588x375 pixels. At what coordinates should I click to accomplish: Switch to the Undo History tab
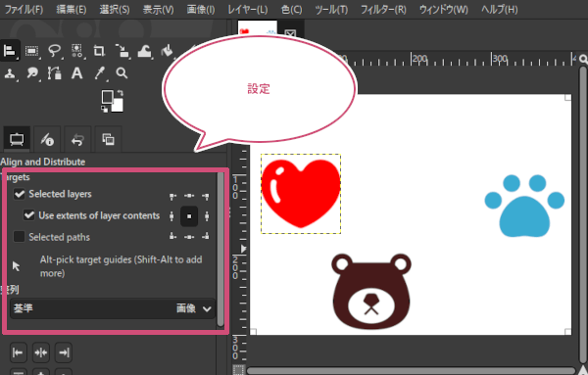[x=77, y=139]
